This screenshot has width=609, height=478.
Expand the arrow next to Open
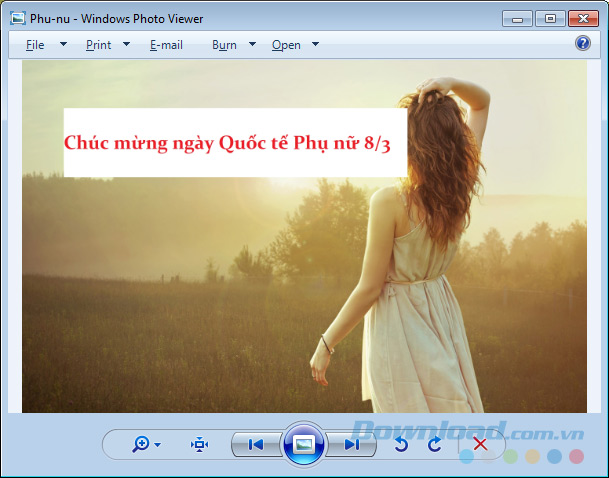[315, 44]
